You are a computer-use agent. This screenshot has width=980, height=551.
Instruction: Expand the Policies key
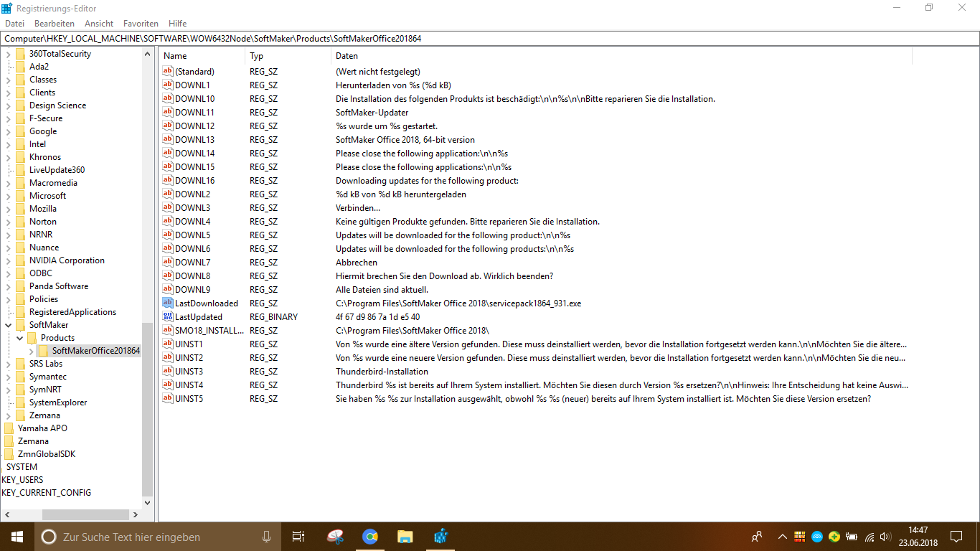tap(8, 299)
